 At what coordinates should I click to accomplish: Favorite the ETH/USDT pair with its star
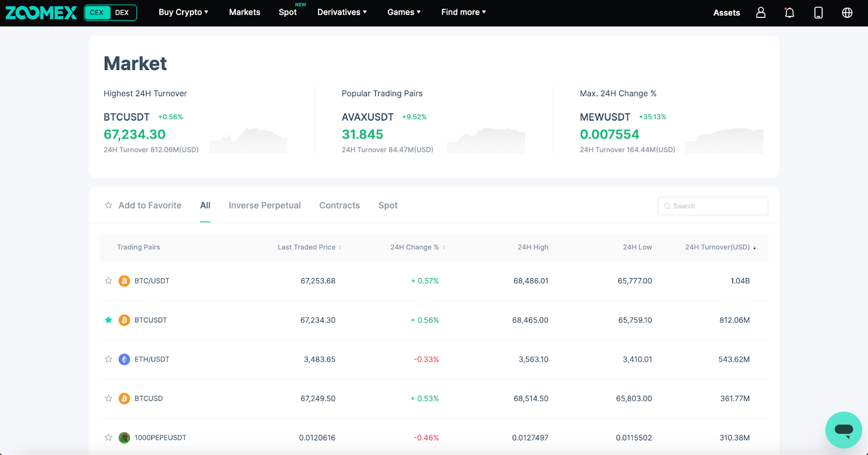(108, 359)
